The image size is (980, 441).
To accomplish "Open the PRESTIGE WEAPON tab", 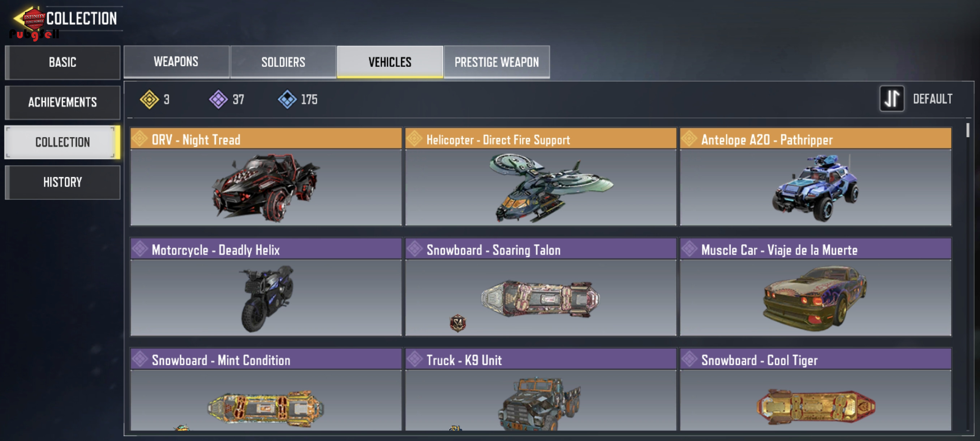I will (x=497, y=62).
